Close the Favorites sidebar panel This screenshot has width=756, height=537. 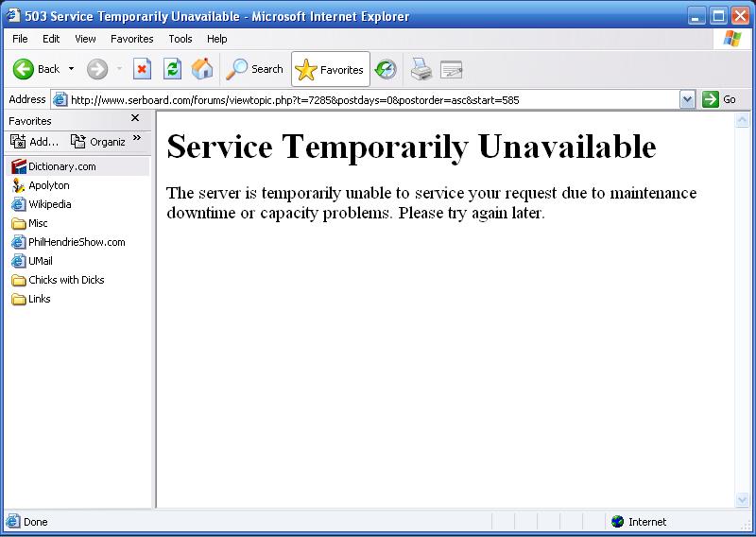(x=135, y=119)
